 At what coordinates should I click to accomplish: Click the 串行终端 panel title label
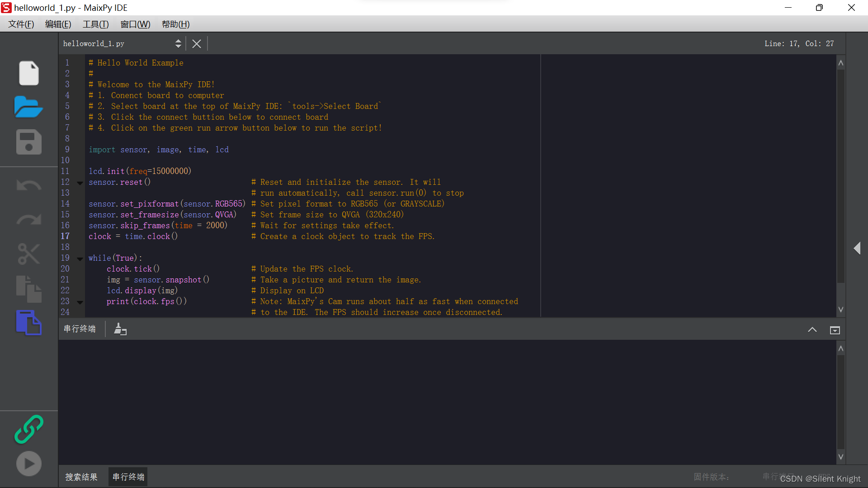click(80, 329)
